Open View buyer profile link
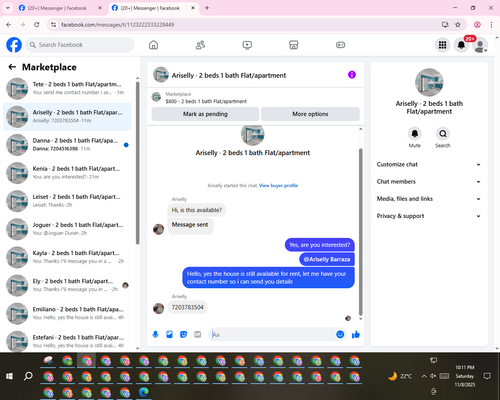 [278, 186]
